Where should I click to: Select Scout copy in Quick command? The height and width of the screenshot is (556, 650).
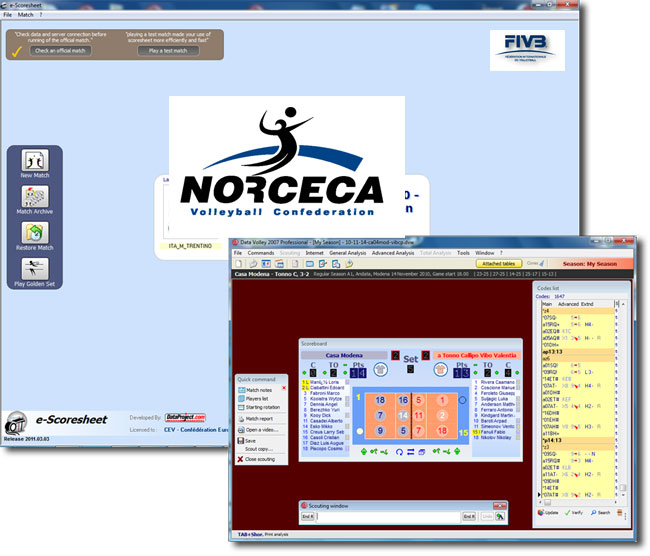[x=259, y=449]
